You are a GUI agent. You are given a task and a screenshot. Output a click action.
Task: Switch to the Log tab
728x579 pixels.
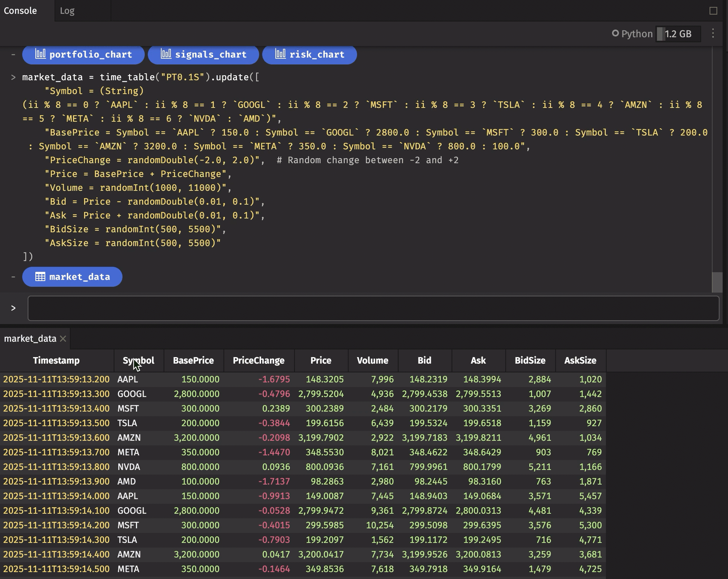click(x=67, y=11)
